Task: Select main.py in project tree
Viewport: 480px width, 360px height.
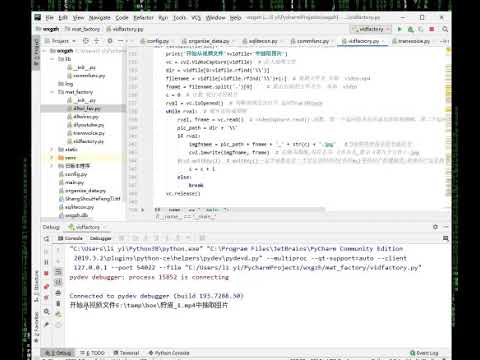Action: point(72,182)
